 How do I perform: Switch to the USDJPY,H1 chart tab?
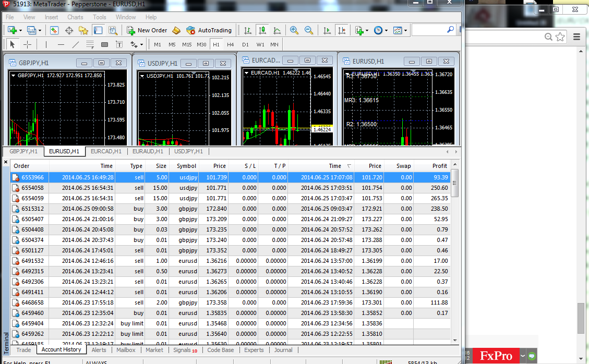click(x=188, y=151)
